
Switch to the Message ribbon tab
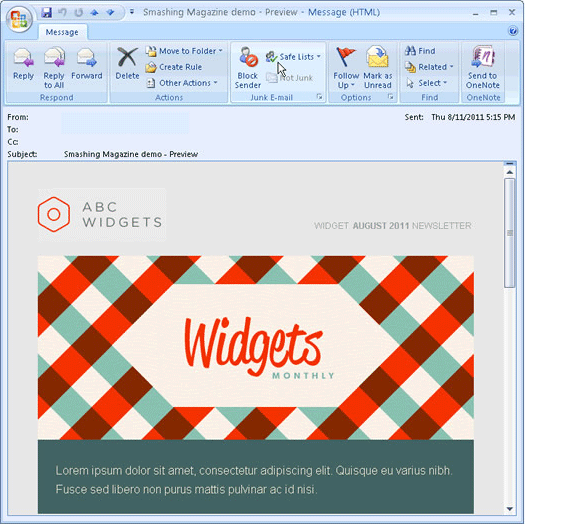click(62, 32)
